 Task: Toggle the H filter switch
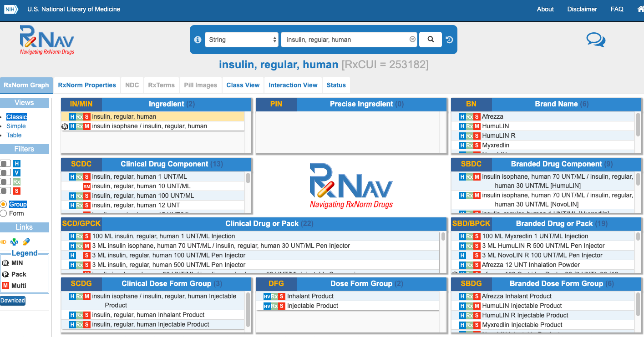tap(5, 163)
